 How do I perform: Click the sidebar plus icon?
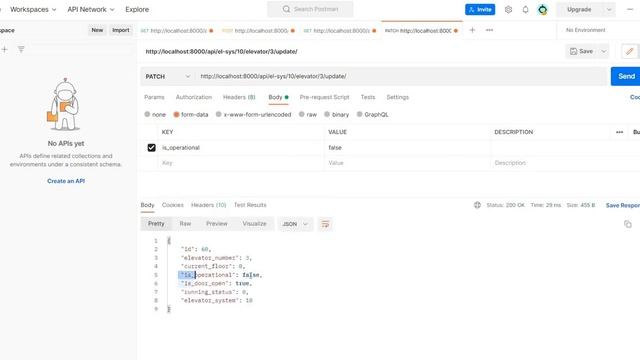4,49
